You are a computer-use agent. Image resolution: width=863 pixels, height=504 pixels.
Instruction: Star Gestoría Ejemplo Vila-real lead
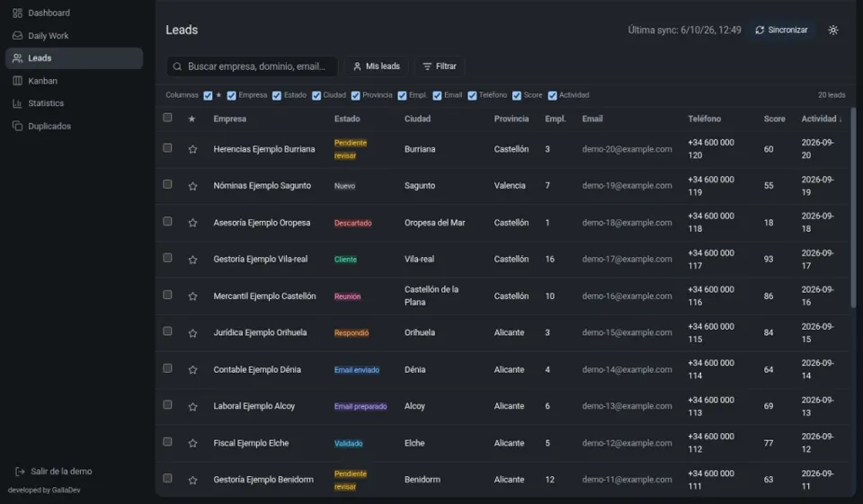[x=192, y=260]
